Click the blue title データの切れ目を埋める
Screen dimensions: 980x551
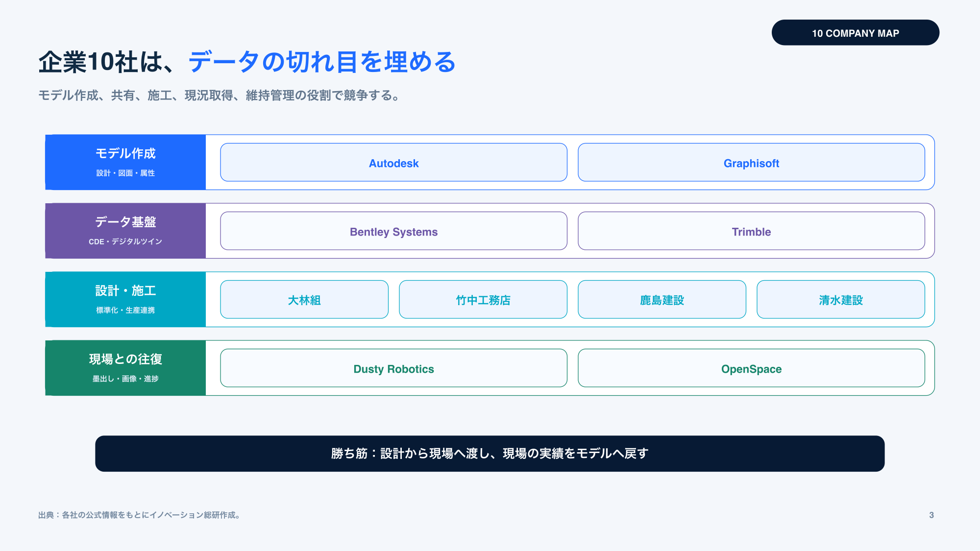322,62
